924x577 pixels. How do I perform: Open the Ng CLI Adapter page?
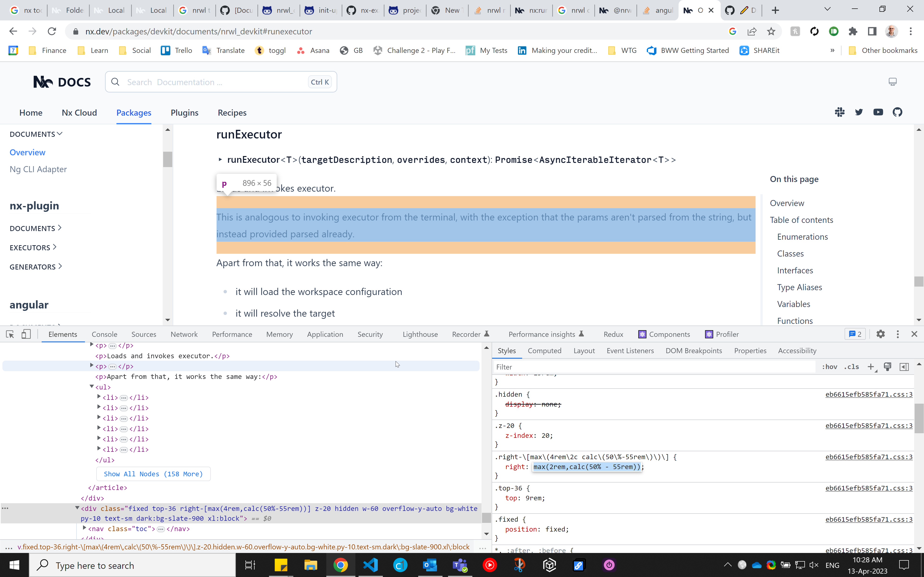tap(38, 169)
